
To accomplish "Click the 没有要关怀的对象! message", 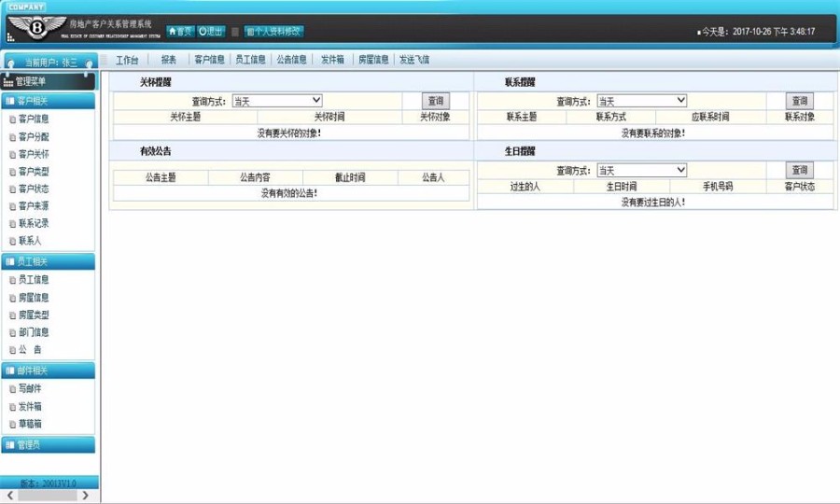I will coord(289,133).
